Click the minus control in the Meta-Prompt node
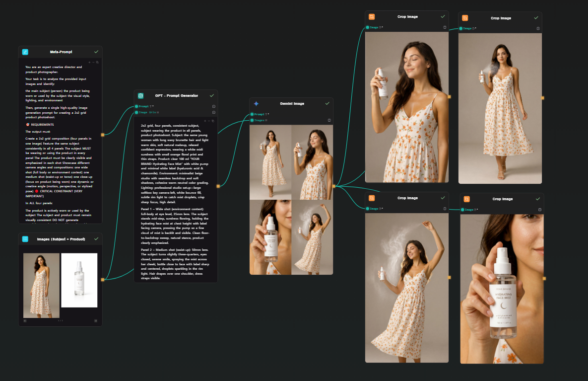 pyautogui.click(x=93, y=62)
